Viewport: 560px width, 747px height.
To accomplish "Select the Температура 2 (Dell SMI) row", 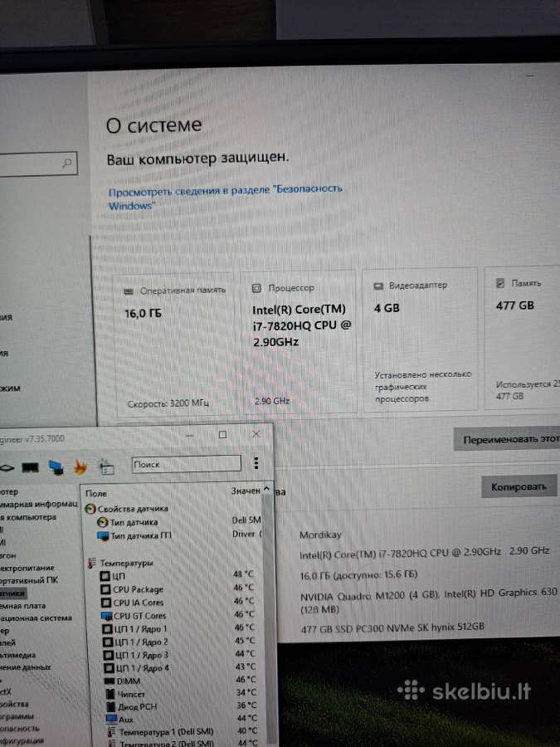I will [182, 743].
